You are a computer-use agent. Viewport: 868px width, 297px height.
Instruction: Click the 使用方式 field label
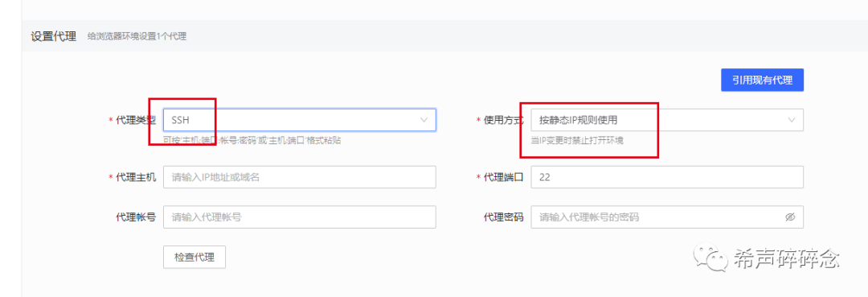coord(503,120)
